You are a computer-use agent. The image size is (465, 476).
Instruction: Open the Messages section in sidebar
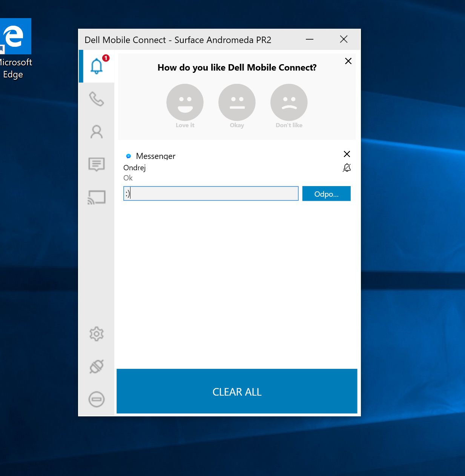(x=97, y=164)
